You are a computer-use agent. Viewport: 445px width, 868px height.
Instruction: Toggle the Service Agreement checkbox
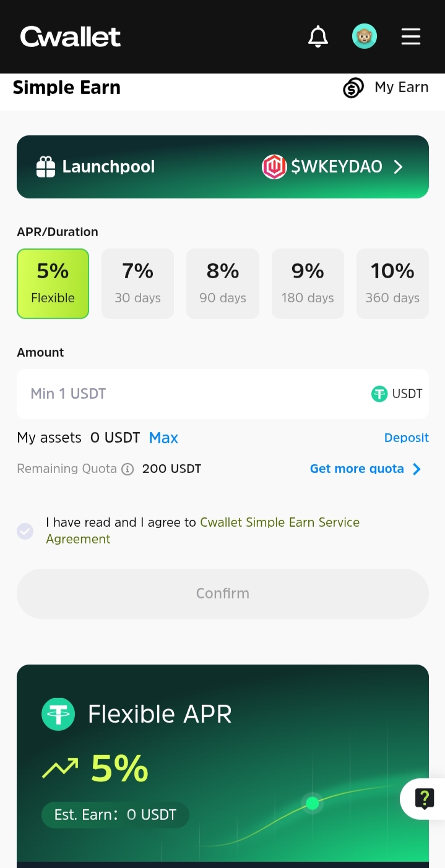[x=25, y=531]
